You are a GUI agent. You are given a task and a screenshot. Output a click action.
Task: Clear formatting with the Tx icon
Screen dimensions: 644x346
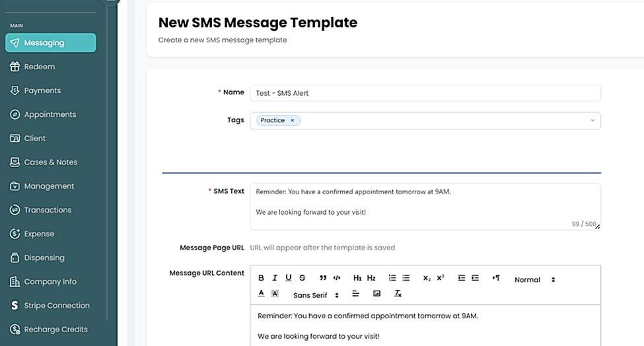pyautogui.click(x=398, y=294)
